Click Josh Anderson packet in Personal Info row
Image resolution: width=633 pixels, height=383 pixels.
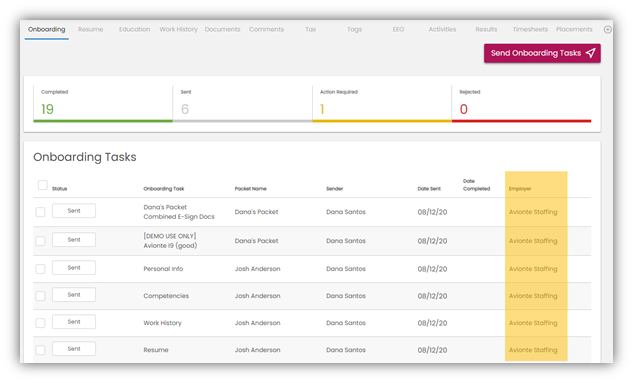(x=258, y=269)
